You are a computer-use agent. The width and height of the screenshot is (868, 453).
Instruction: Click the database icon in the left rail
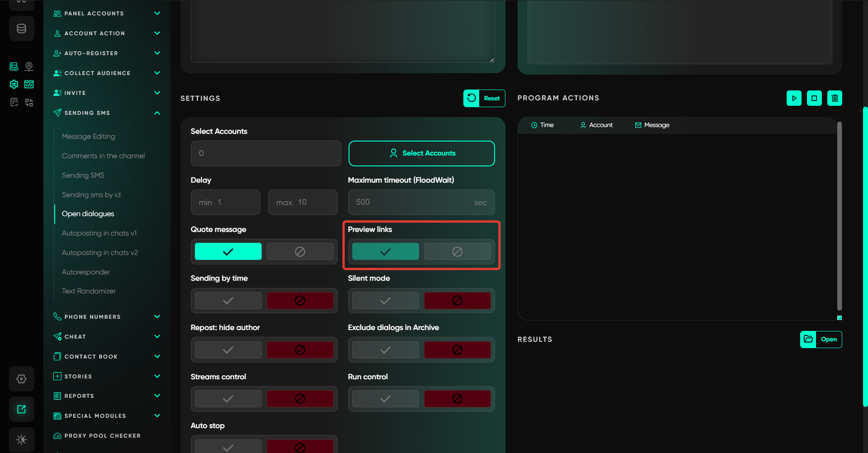(21, 28)
